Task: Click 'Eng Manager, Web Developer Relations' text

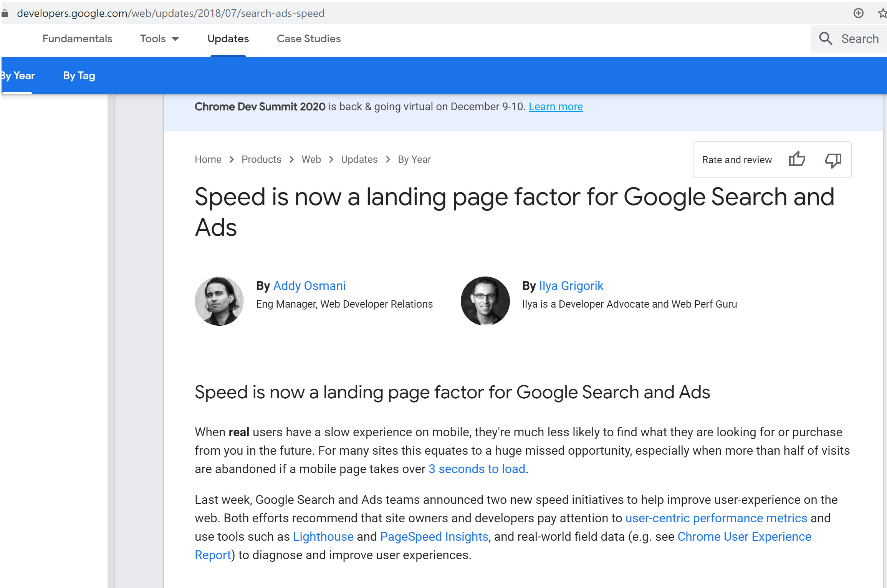Action: click(x=344, y=304)
